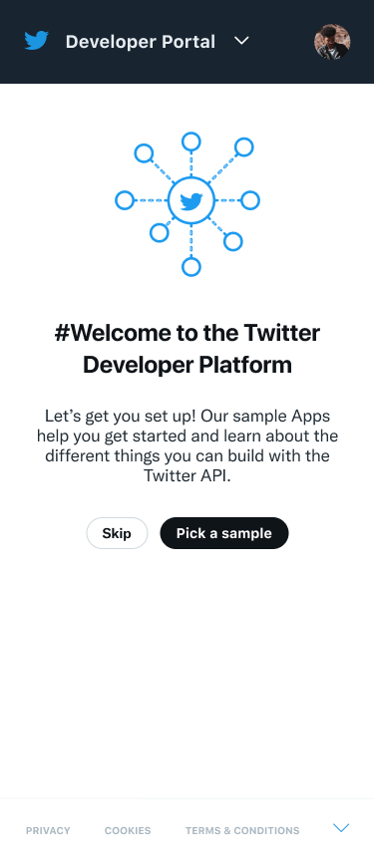374x868 pixels.
Task: Open the Developer Portal dropdown chevron
Action: pyautogui.click(x=241, y=41)
